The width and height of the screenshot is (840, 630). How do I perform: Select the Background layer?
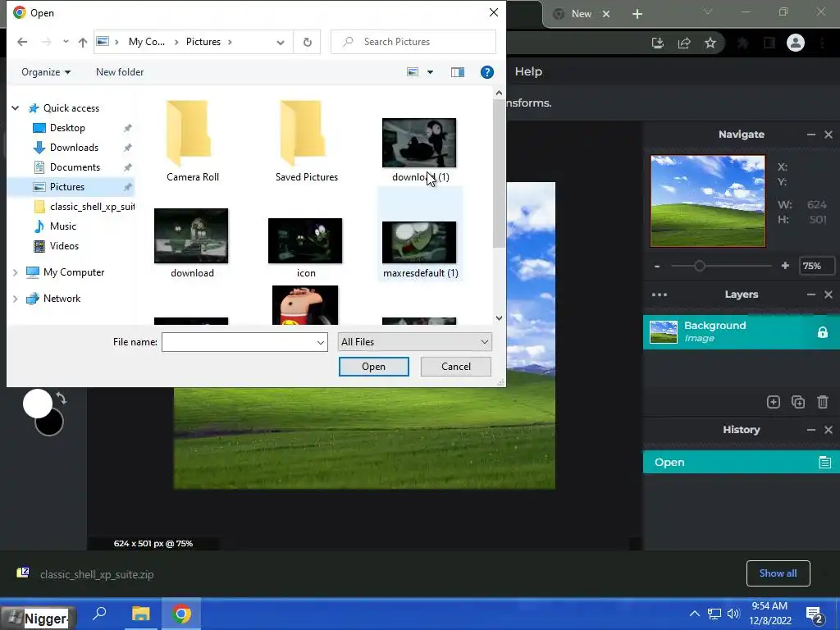[x=742, y=332]
